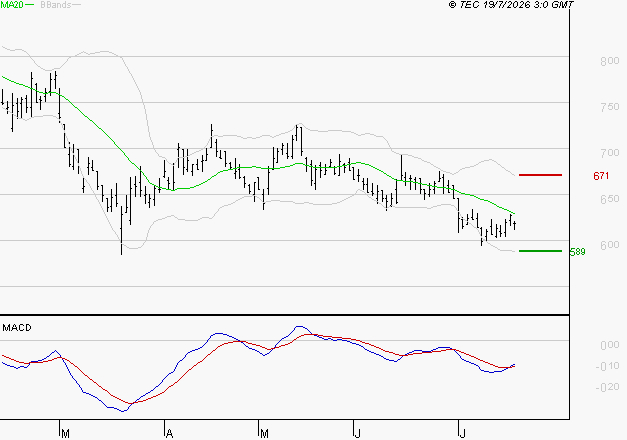This screenshot has width=627, height=440.
Task: Click the 750 price axis label
Action: [610, 107]
